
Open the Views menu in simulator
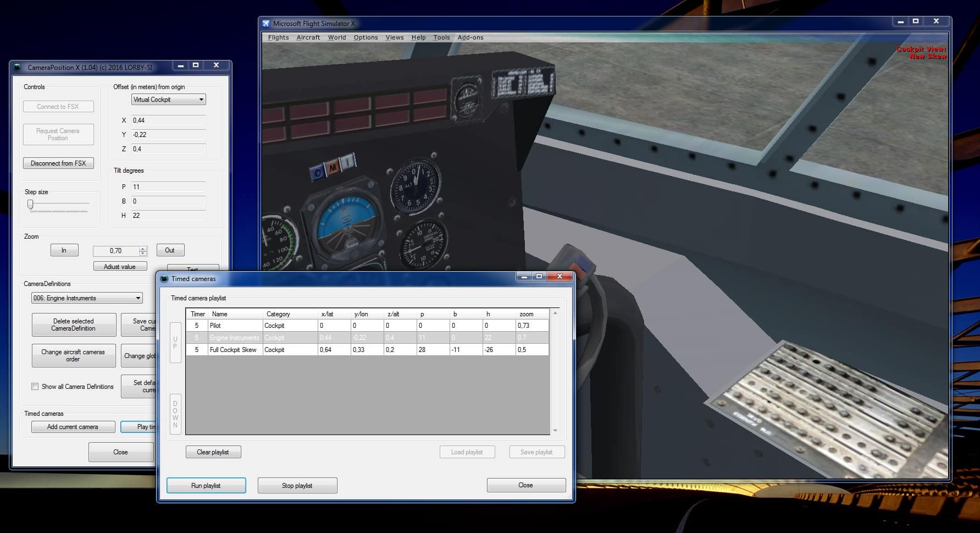coord(394,37)
